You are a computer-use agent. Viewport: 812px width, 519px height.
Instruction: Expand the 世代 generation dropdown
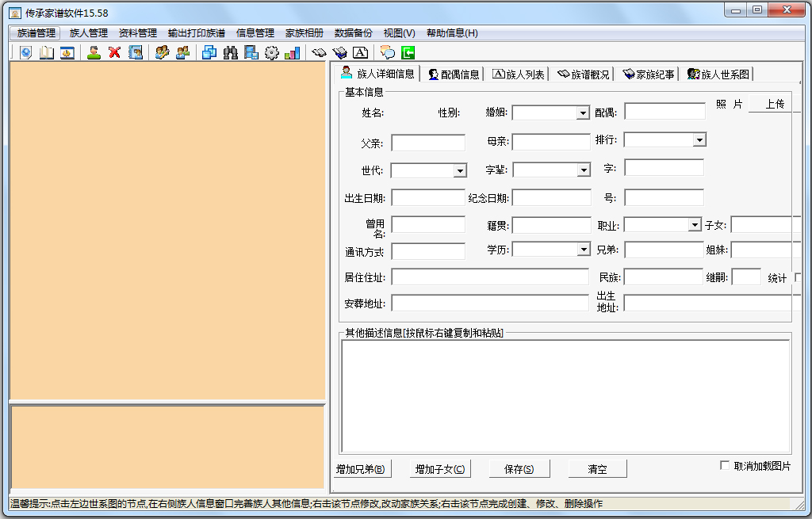click(x=458, y=170)
